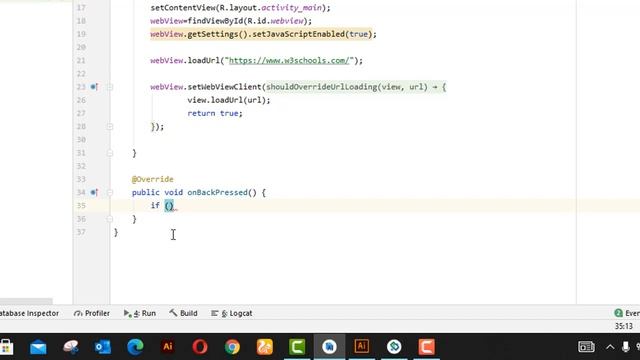
Task: Collapse the fold end marker on line 31
Action: point(109,153)
